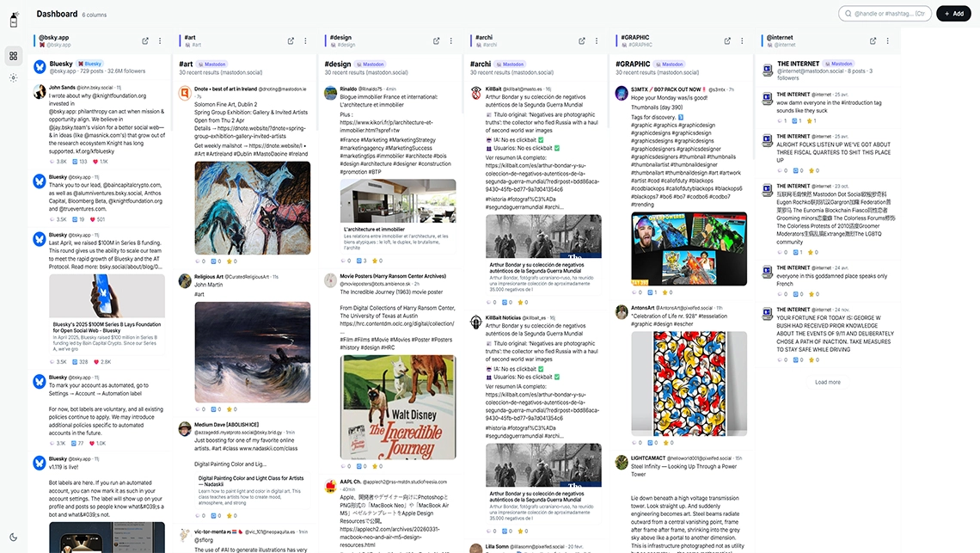The height and width of the screenshot is (553, 980).
Task: Open #art column externally
Action: click(x=291, y=40)
